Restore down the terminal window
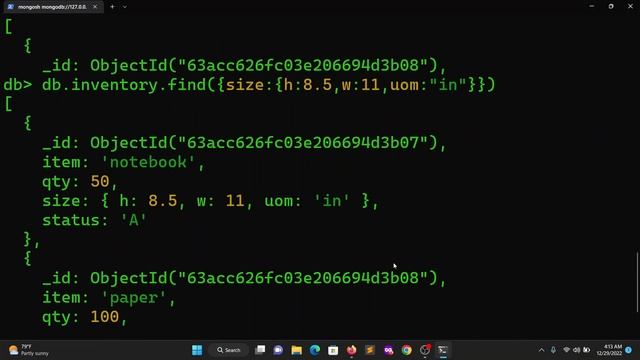This screenshot has width=640, height=360. [611, 6]
